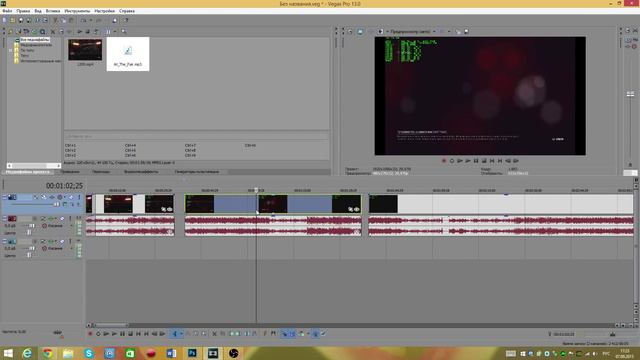Open the Вид menu
This screenshot has width=640, height=360.
point(38,11)
